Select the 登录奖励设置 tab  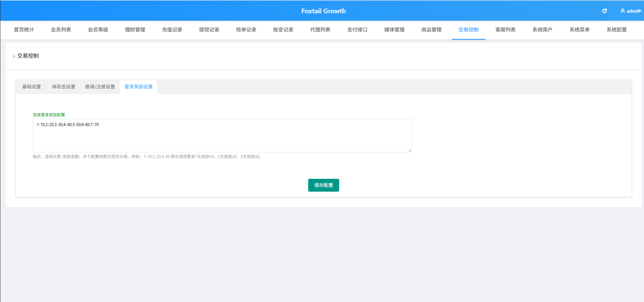click(x=138, y=87)
